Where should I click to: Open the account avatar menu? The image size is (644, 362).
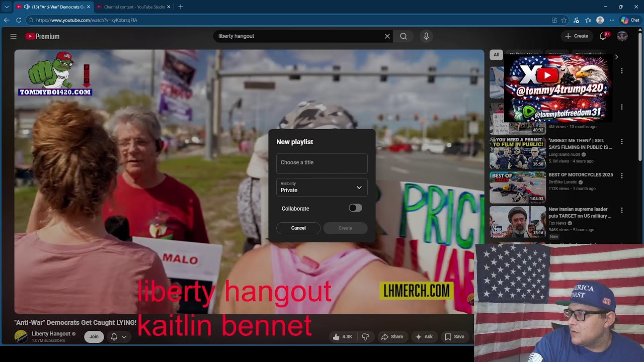pyautogui.click(x=622, y=36)
